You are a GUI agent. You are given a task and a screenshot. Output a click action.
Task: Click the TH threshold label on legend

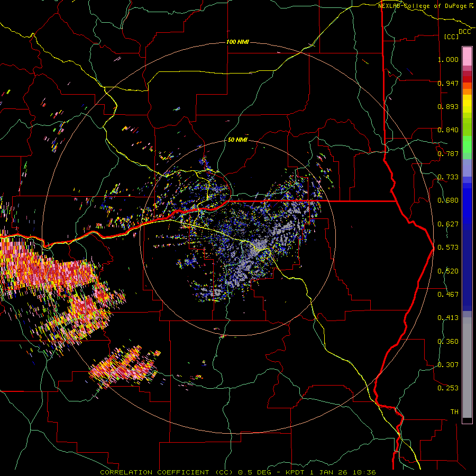(x=454, y=412)
